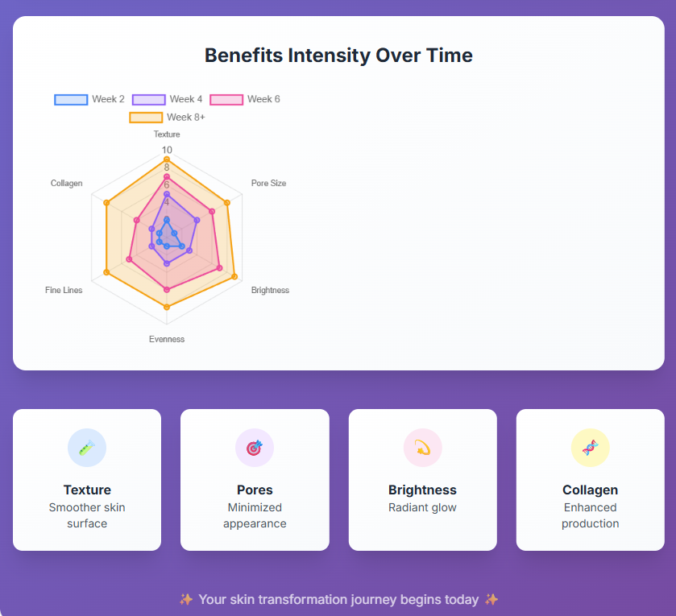Click the Collagen DNA icon
The height and width of the screenshot is (616, 676).
coord(591,448)
